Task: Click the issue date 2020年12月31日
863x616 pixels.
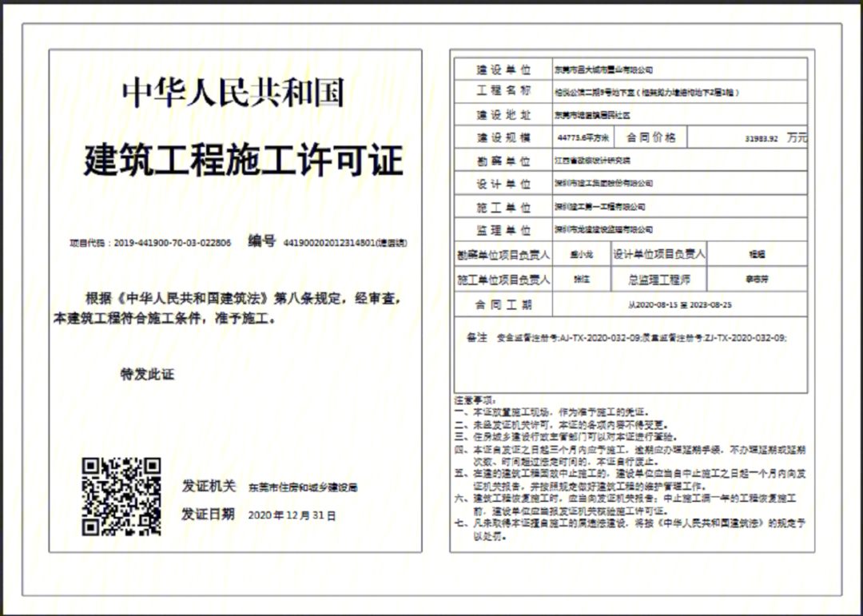Action: [x=292, y=515]
